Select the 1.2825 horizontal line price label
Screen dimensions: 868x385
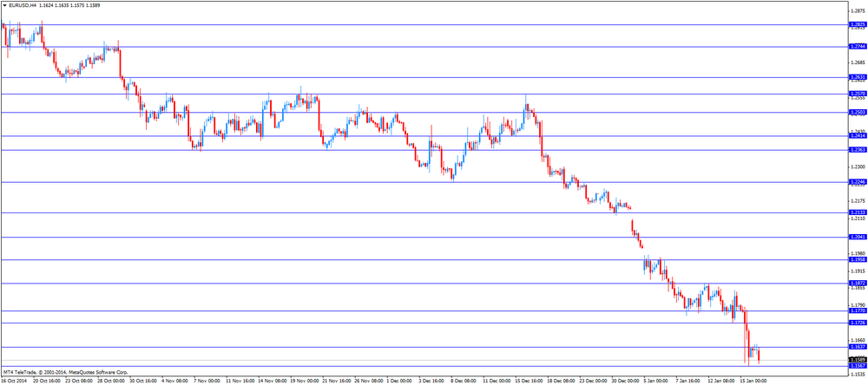(858, 24)
